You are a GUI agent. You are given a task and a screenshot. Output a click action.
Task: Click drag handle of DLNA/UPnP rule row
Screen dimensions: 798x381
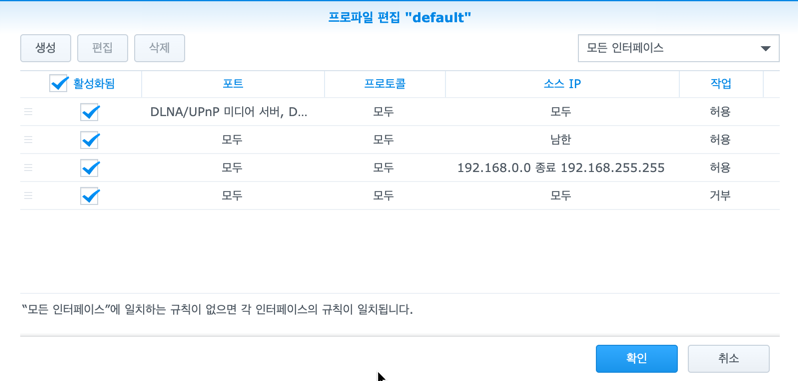coord(28,112)
